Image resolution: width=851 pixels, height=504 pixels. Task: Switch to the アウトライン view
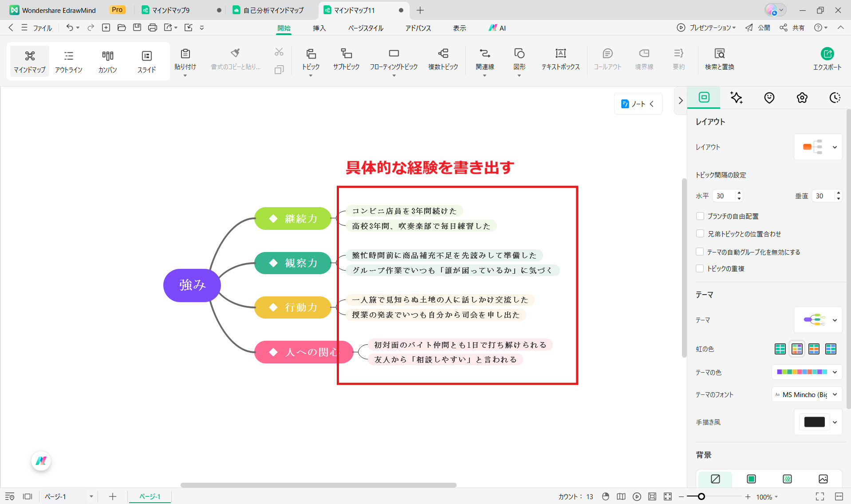[x=68, y=61]
